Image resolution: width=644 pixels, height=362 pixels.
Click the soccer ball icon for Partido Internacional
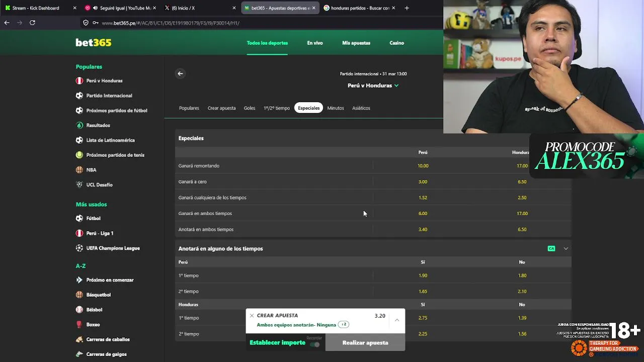pos(79,96)
